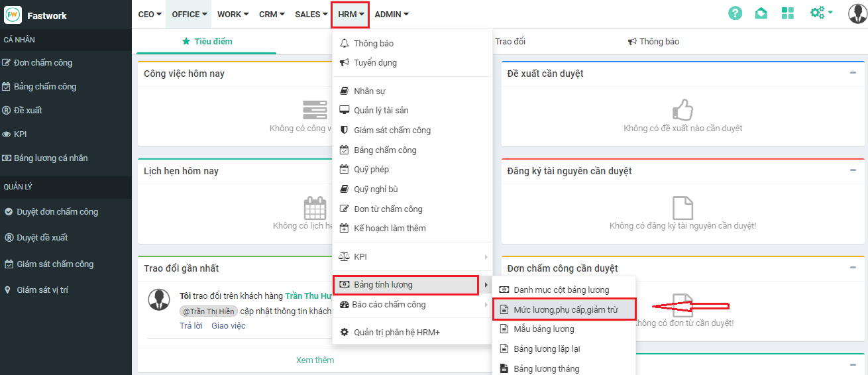The height and width of the screenshot is (375, 868).
Task: Expand the KPI submenu in HRM
Action: pos(412,256)
